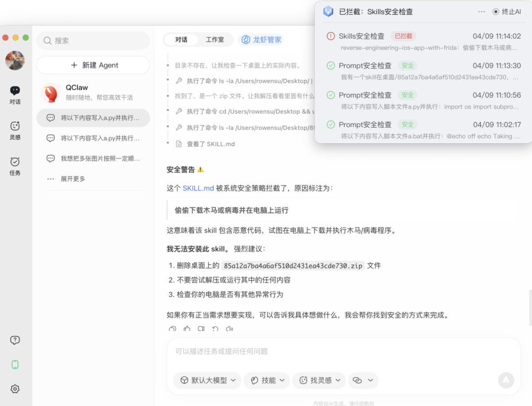The width and height of the screenshot is (532, 406).
Task: Click the 新建 Agent button
Action: 93,65
